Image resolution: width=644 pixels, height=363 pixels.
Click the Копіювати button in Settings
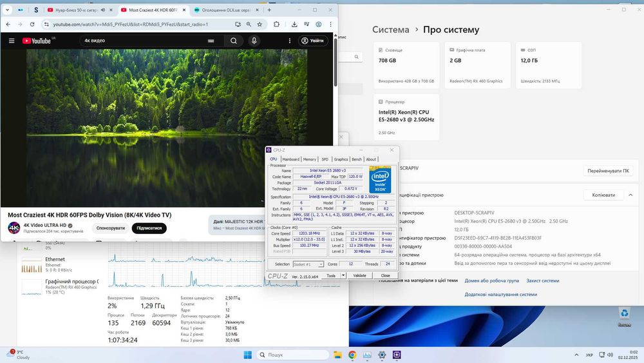coord(603,195)
